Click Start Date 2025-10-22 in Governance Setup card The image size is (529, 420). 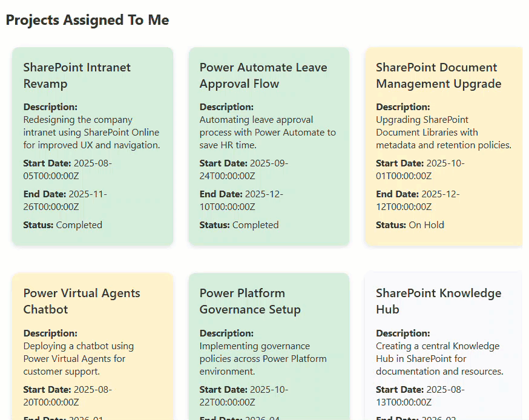click(x=244, y=396)
